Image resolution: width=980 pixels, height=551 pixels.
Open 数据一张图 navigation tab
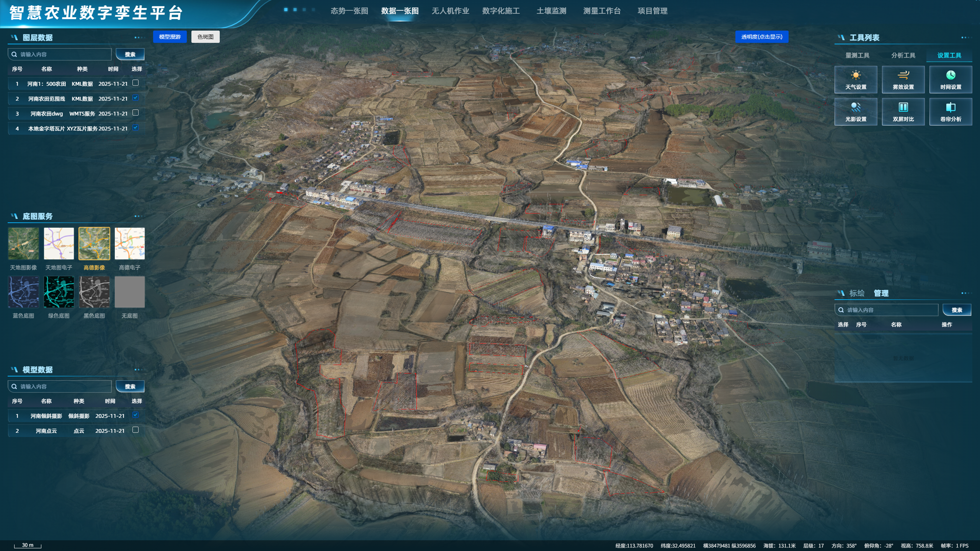click(x=400, y=11)
